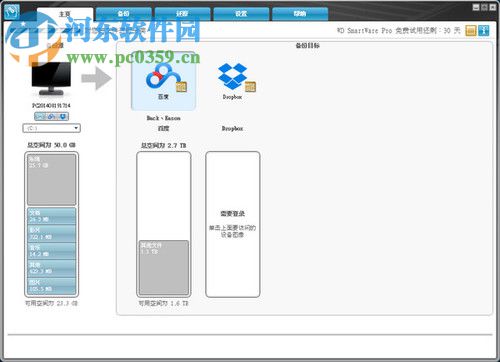Viewport: 500px width, 362px height.
Task: Close the SmartWare window
Action: (493, 7)
